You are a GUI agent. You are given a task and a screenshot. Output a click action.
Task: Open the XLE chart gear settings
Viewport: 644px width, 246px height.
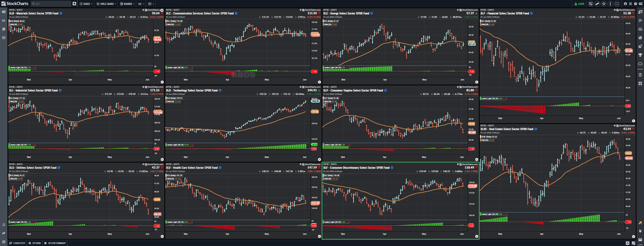pos(477,82)
